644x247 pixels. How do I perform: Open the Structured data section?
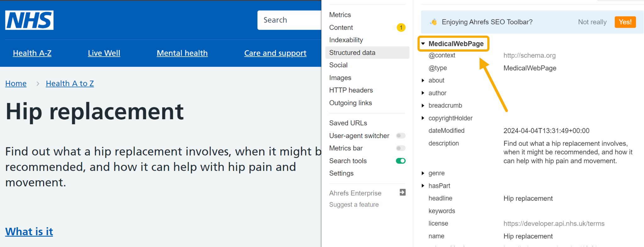[352, 53]
